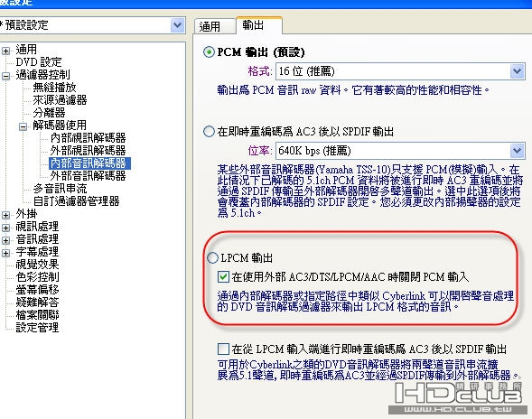Switch to the 通用 tab

(215, 26)
